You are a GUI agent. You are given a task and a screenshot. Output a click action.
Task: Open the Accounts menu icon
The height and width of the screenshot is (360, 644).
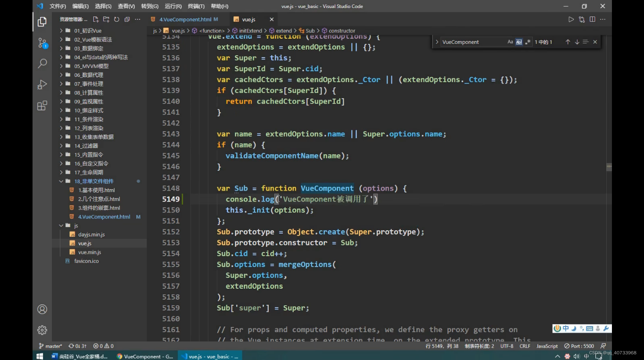[x=42, y=309]
